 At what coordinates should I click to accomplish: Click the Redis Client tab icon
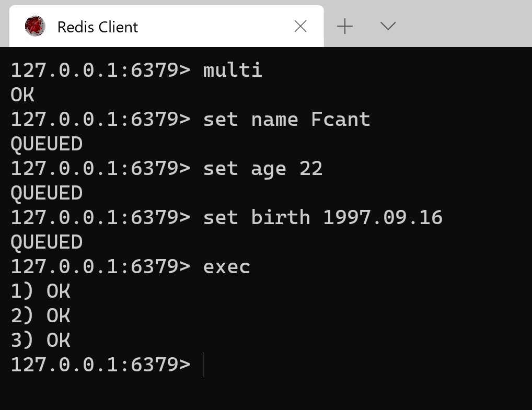coord(35,26)
